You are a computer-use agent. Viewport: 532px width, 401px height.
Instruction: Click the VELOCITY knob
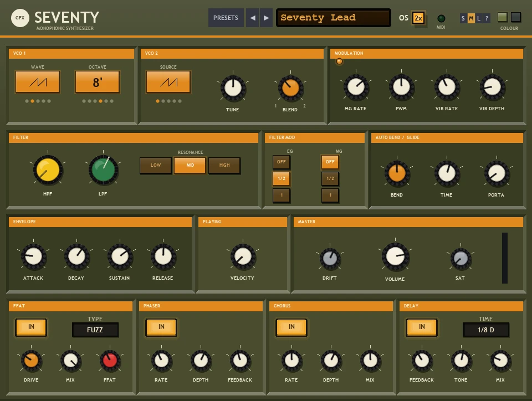pyautogui.click(x=243, y=256)
